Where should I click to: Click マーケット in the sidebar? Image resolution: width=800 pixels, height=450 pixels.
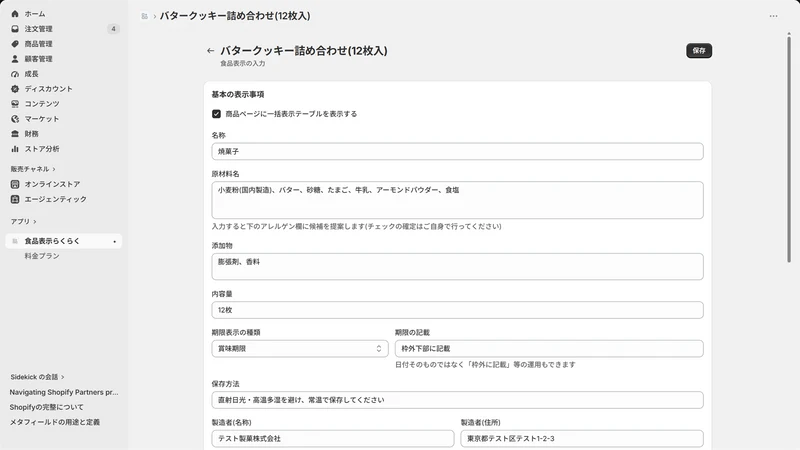(42, 119)
